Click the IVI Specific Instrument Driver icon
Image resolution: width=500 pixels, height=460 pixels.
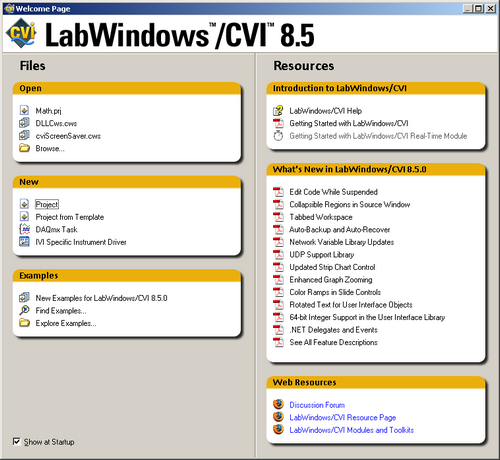click(x=24, y=242)
